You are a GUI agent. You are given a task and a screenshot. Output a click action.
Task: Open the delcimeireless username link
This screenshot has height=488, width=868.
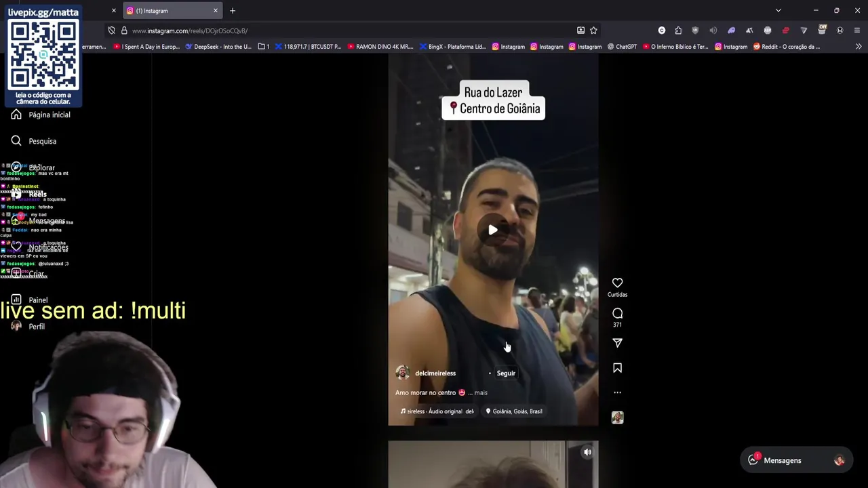pos(435,373)
